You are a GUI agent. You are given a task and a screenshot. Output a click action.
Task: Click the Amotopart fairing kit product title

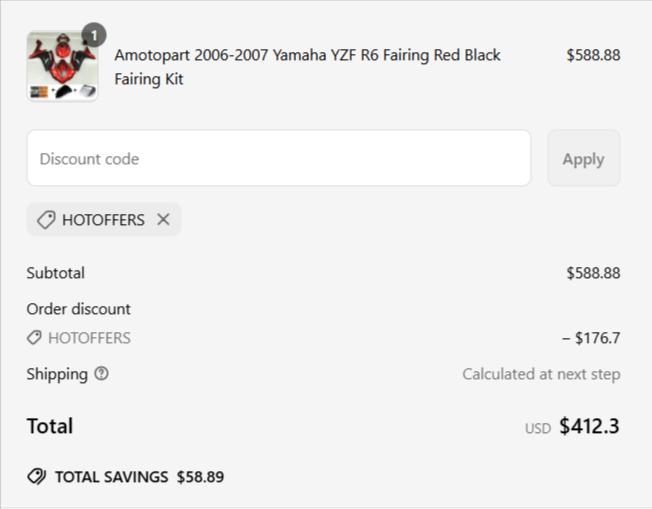point(307,67)
